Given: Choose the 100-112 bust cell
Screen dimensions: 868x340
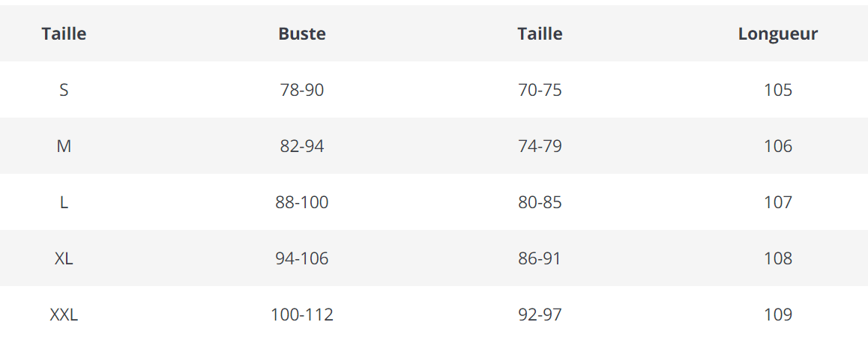Looking at the screenshot, I should coord(302,315).
